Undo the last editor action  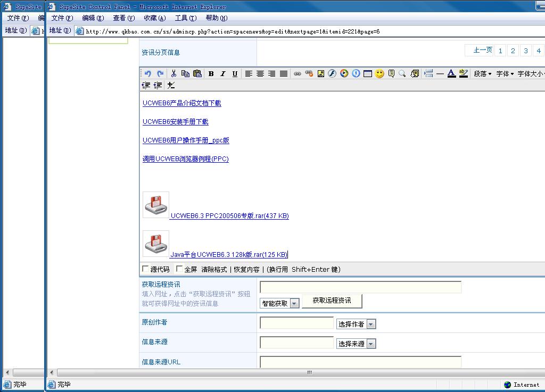click(148, 73)
